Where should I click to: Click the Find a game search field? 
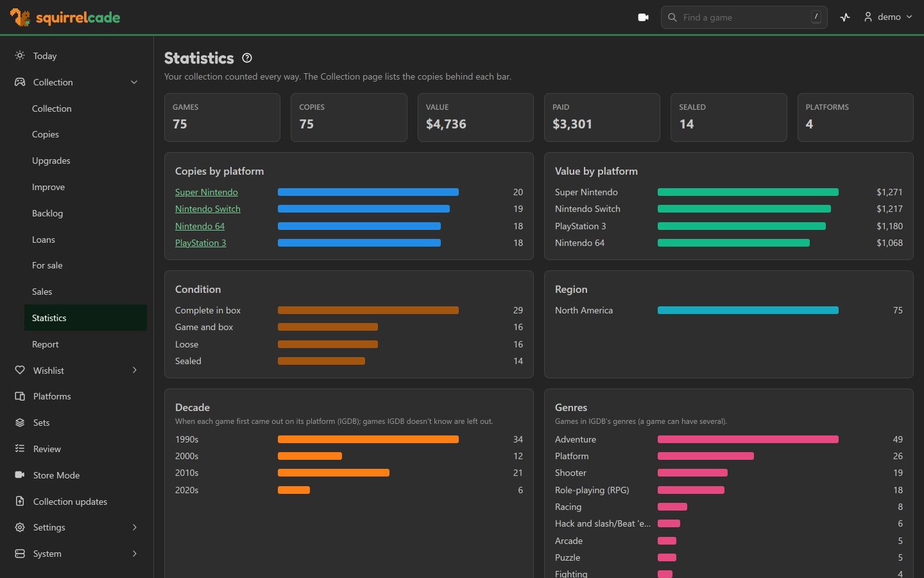point(744,17)
